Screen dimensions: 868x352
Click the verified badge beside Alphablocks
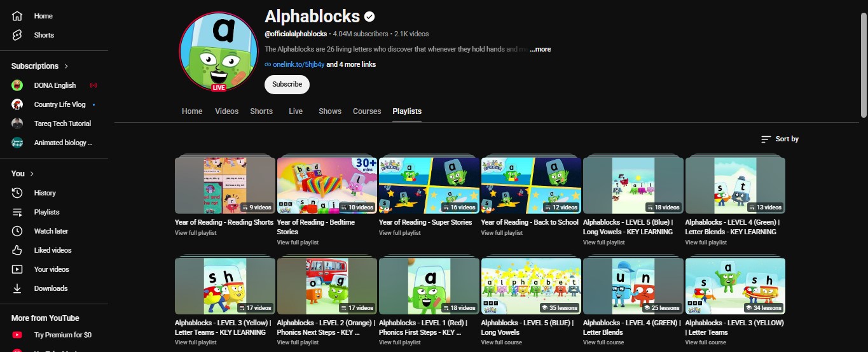[369, 17]
